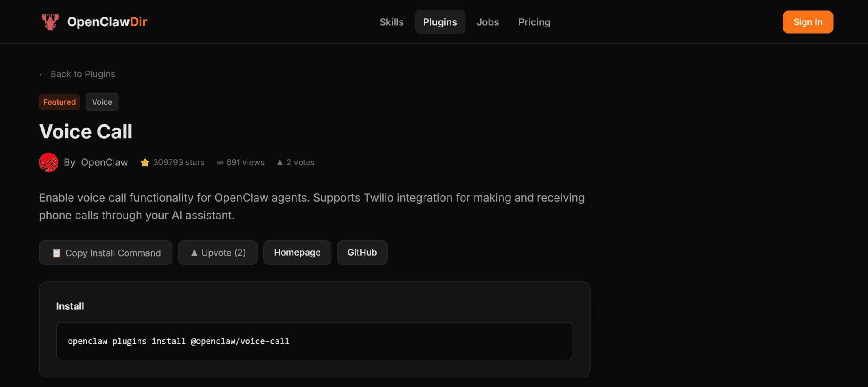Open the OpenClawDir home title
Image resolution: width=868 pixels, height=387 pixels.
107,22
